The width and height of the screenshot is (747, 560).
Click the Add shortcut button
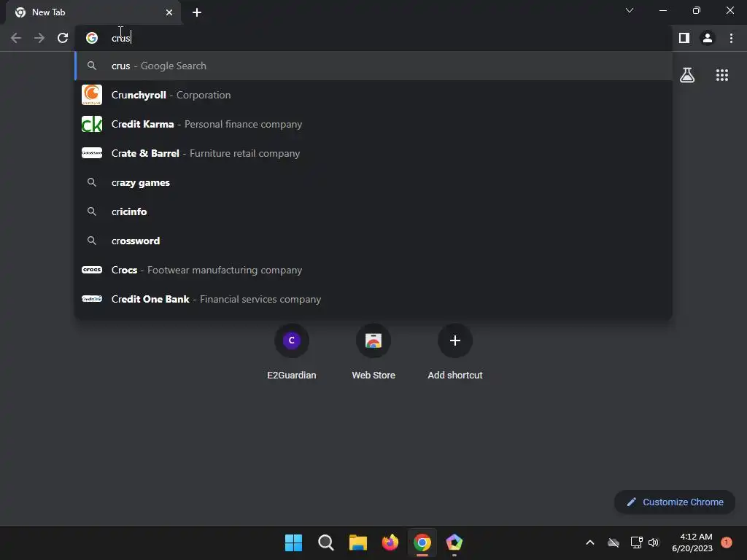click(x=455, y=352)
